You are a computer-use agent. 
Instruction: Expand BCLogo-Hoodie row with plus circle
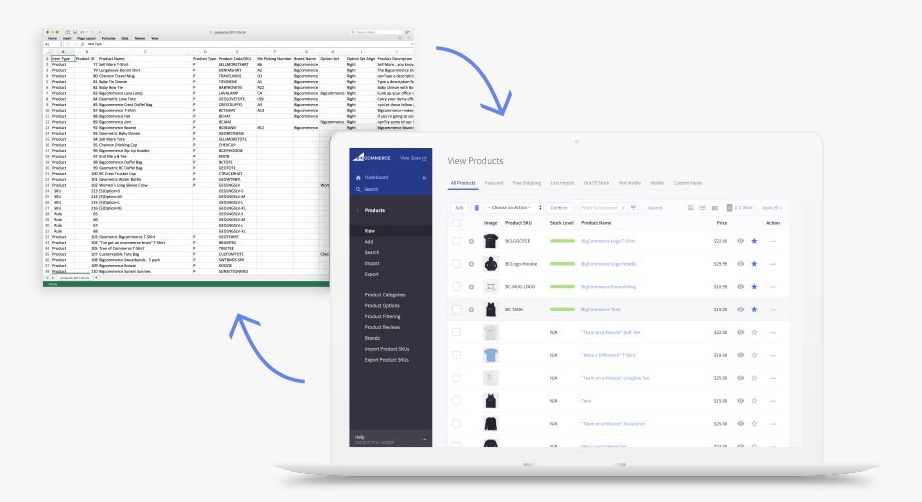point(471,265)
